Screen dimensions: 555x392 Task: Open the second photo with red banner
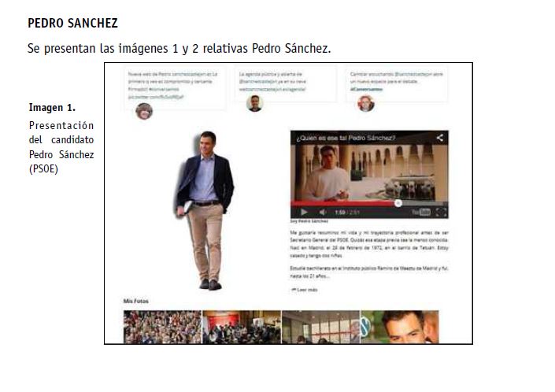(x=242, y=327)
